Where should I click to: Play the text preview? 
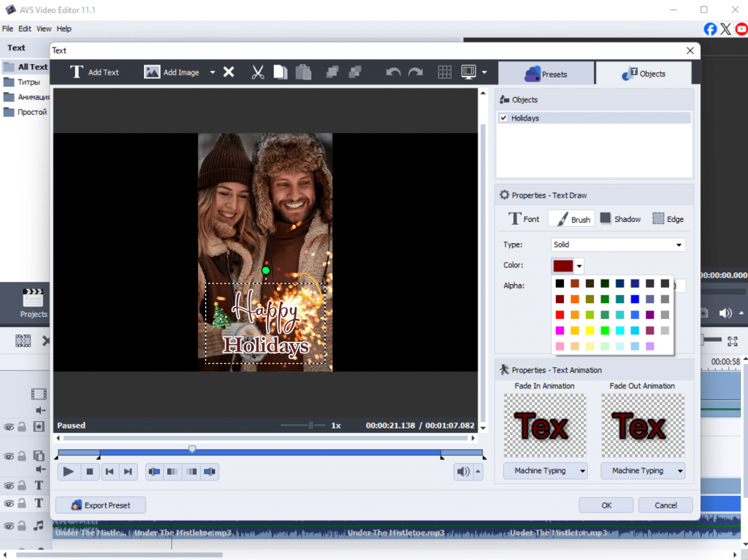pos(69,472)
